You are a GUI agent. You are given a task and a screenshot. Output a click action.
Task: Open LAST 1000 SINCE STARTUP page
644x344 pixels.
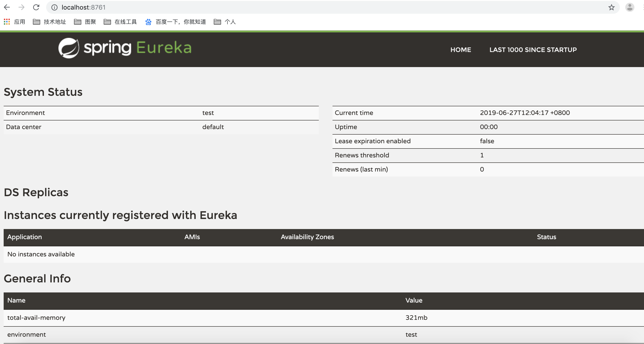click(x=533, y=50)
